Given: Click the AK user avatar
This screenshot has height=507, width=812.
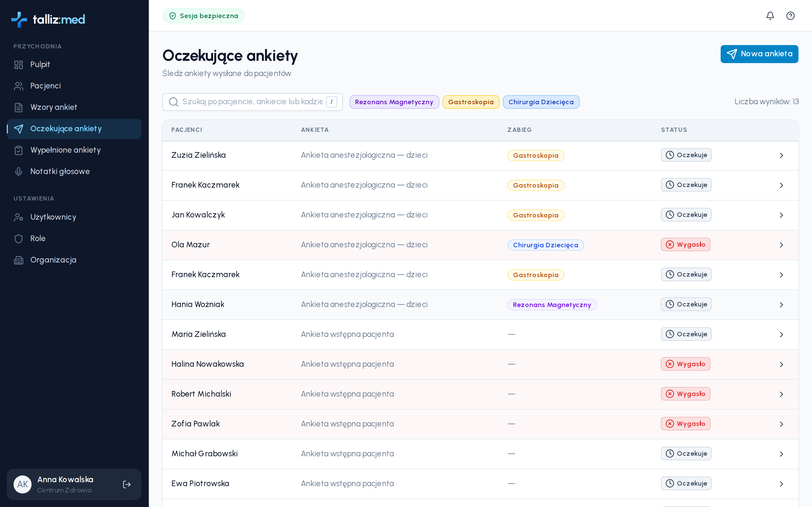Looking at the screenshot, I should click(x=23, y=484).
